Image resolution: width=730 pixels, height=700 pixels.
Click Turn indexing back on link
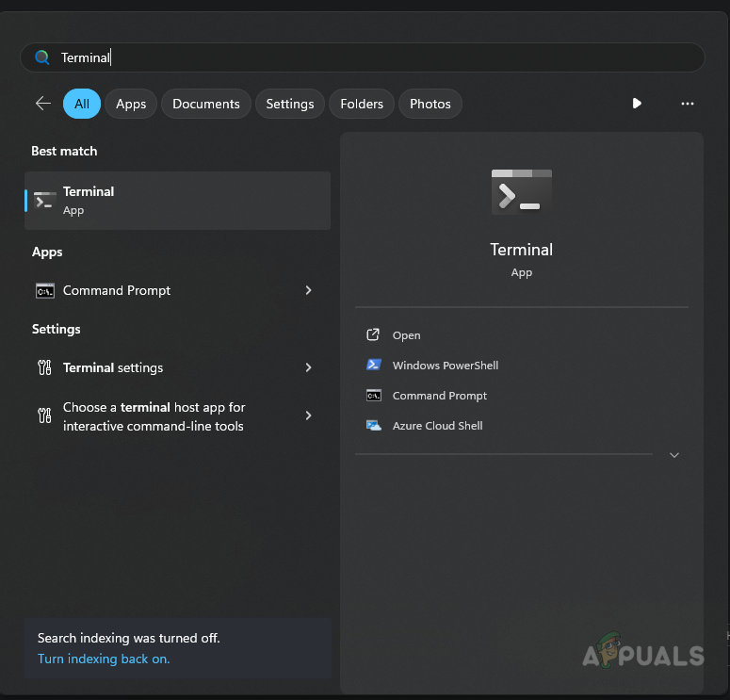104,659
